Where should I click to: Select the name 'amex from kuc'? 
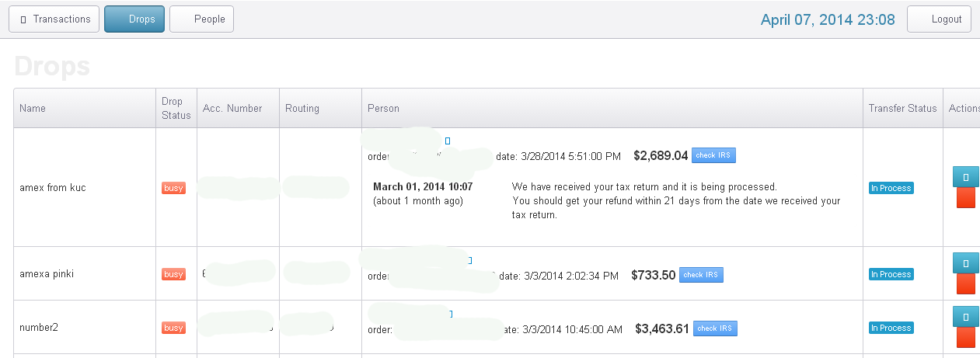pyautogui.click(x=53, y=188)
